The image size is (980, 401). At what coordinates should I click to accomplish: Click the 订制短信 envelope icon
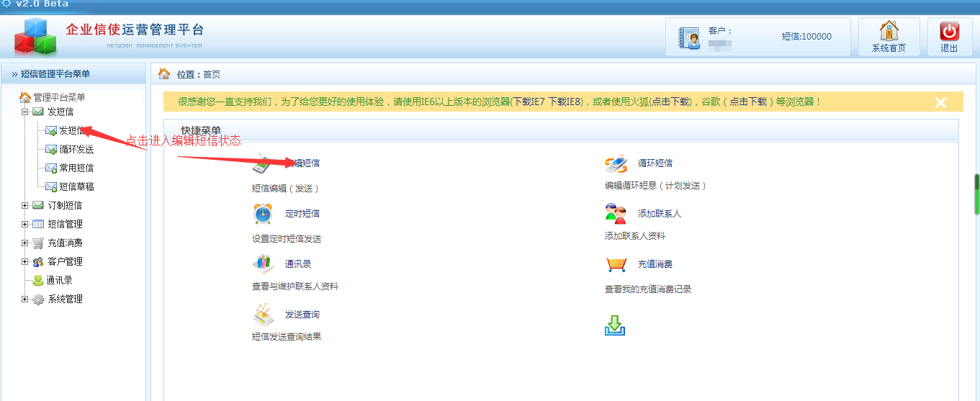tap(38, 205)
